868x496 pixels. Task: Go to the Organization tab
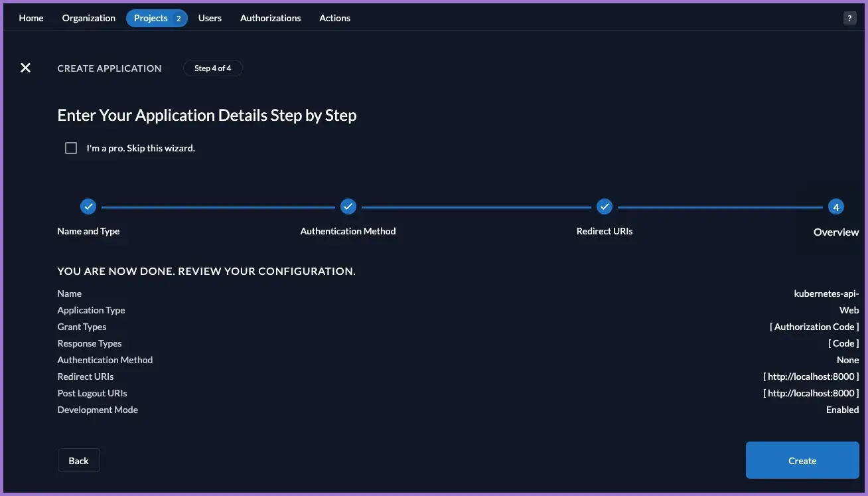(x=89, y=18)
